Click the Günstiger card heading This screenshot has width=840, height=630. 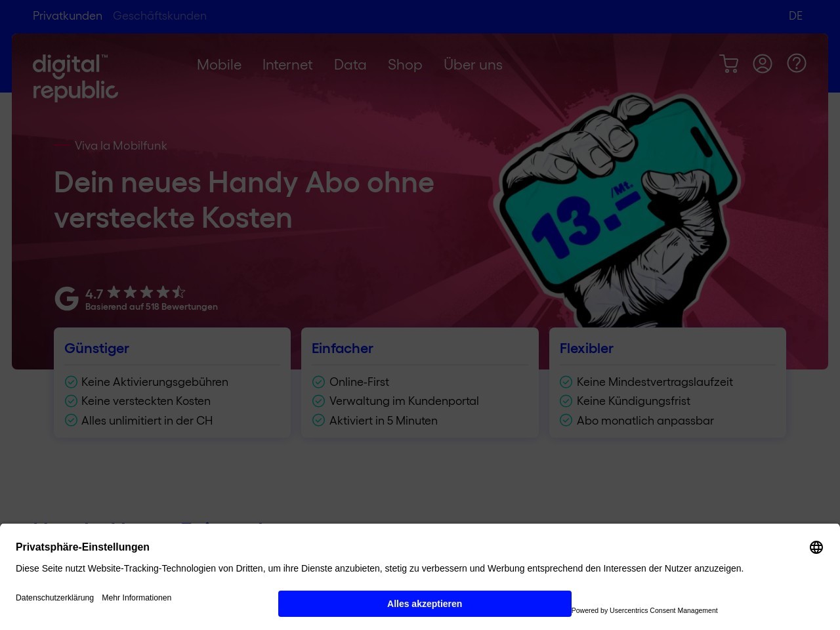tap(96, 348)
